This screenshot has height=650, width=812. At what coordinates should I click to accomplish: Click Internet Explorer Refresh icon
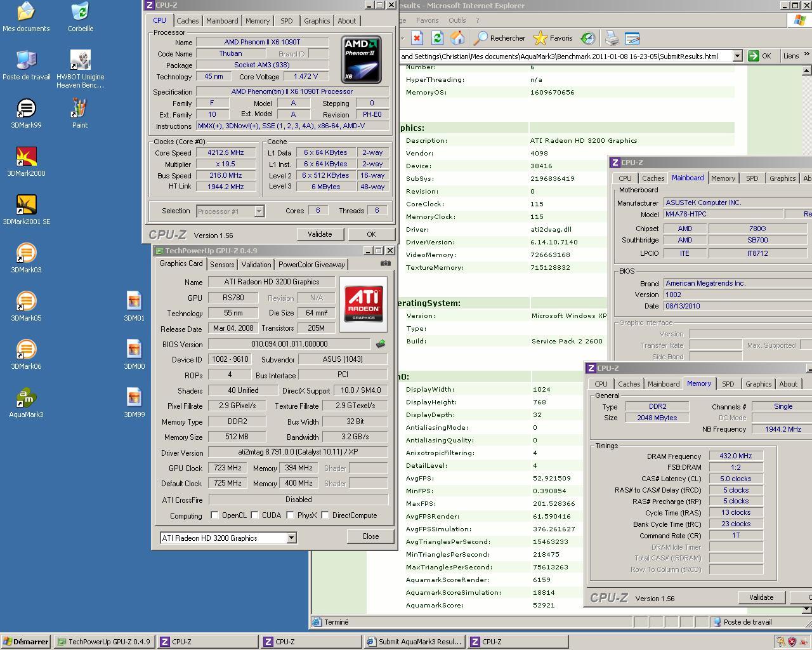pos(437,38)
